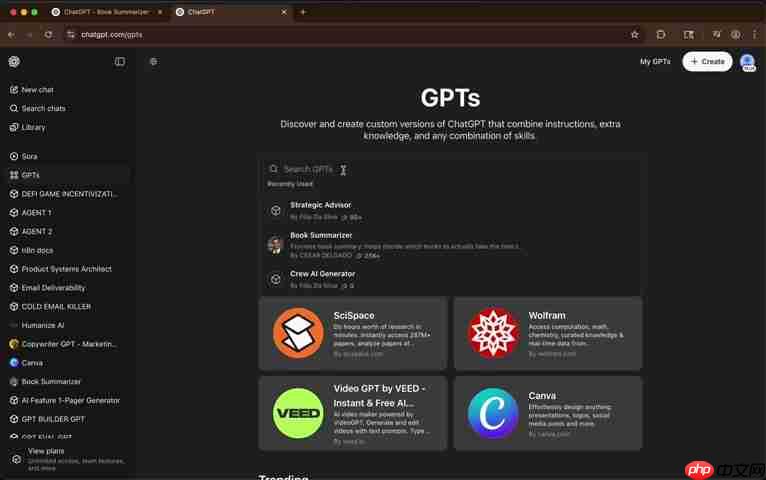The width and height of the screenshot is (766, 480).
Task: Reload the current page
Action: click(48, 35)
